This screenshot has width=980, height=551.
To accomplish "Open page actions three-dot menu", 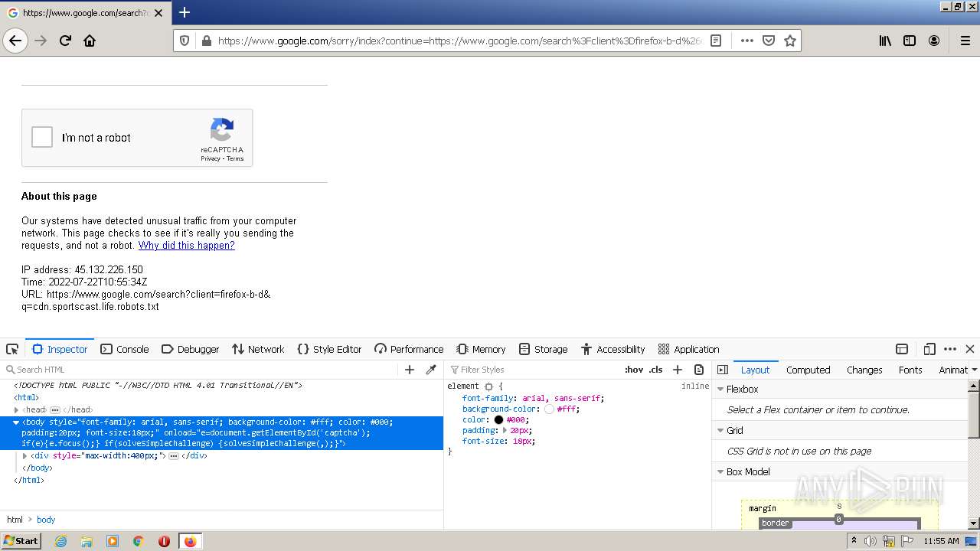I will coord(746,41).
